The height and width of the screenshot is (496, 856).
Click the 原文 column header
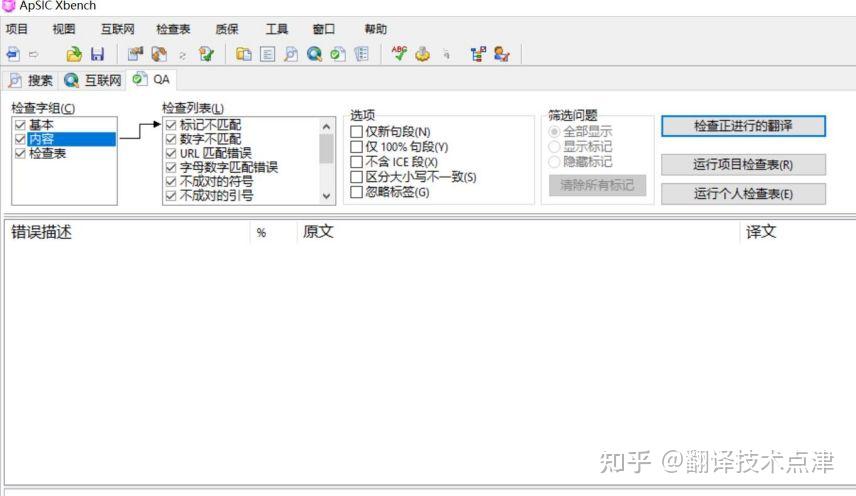[x=518, y=232]
